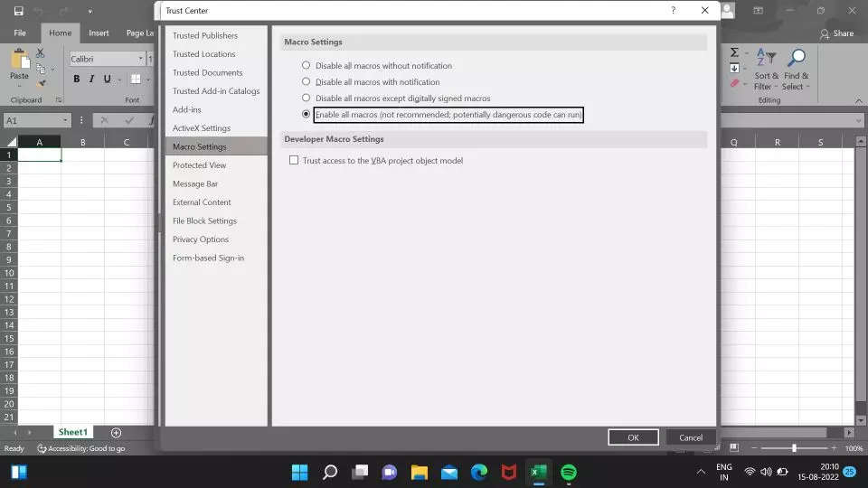Click Page Layout view icon in status bar
868x488 pixels.
(x=734, y=447)
